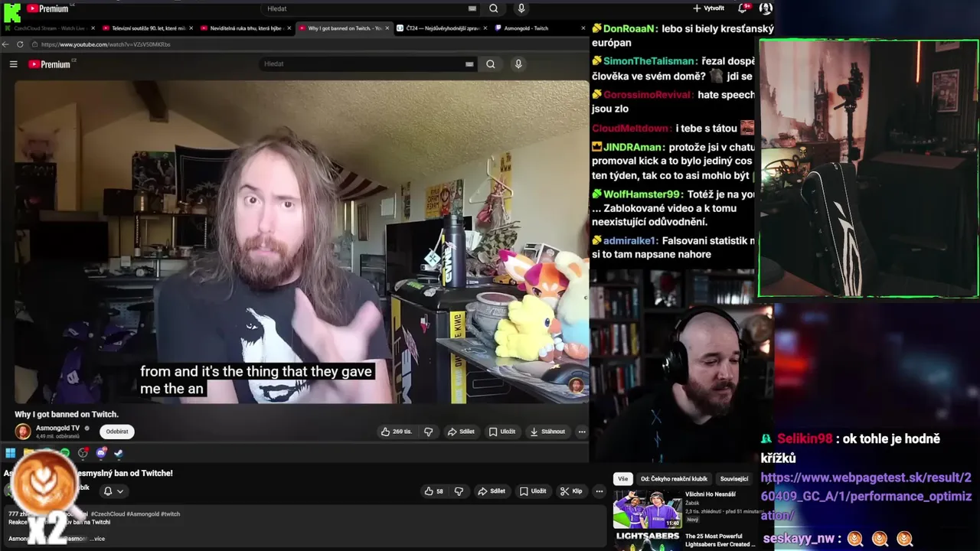Click username JINDRAman in chat
The height and width of the screenshot is (551, 980).
coord(632,147)
